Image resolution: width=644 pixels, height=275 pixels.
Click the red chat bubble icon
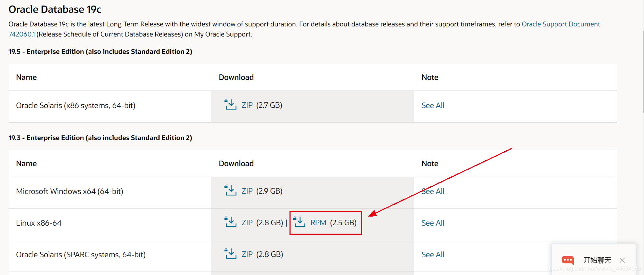[568, 260]
